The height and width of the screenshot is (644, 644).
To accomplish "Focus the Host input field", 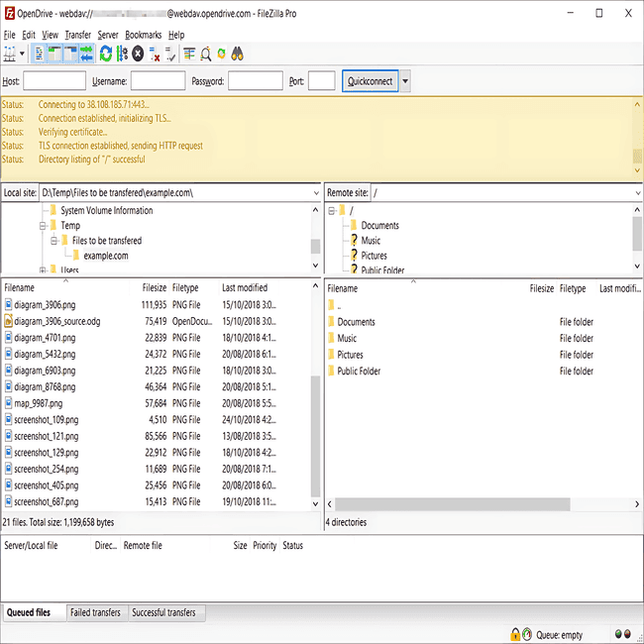I will tap(54, 80).
